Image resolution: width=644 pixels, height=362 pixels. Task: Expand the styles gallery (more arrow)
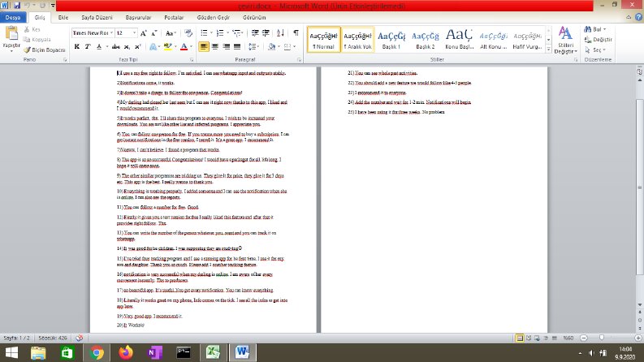coord(548,49)
